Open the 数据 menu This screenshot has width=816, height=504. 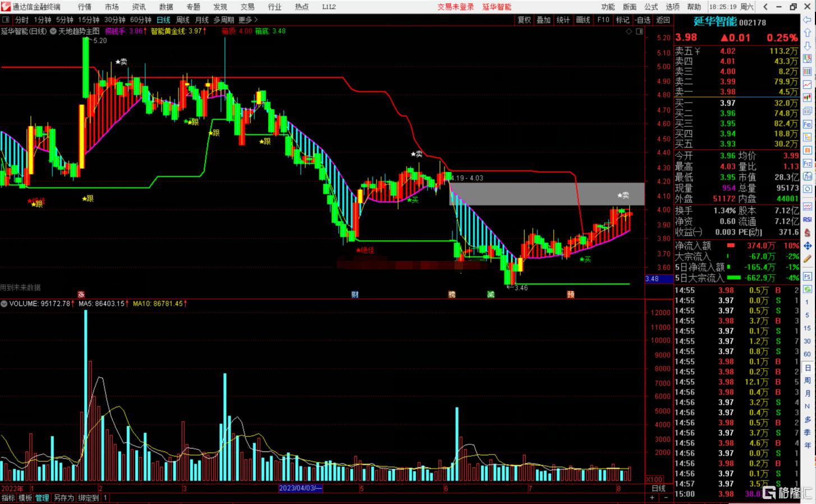pyautogui.click(x=166, y=7)
